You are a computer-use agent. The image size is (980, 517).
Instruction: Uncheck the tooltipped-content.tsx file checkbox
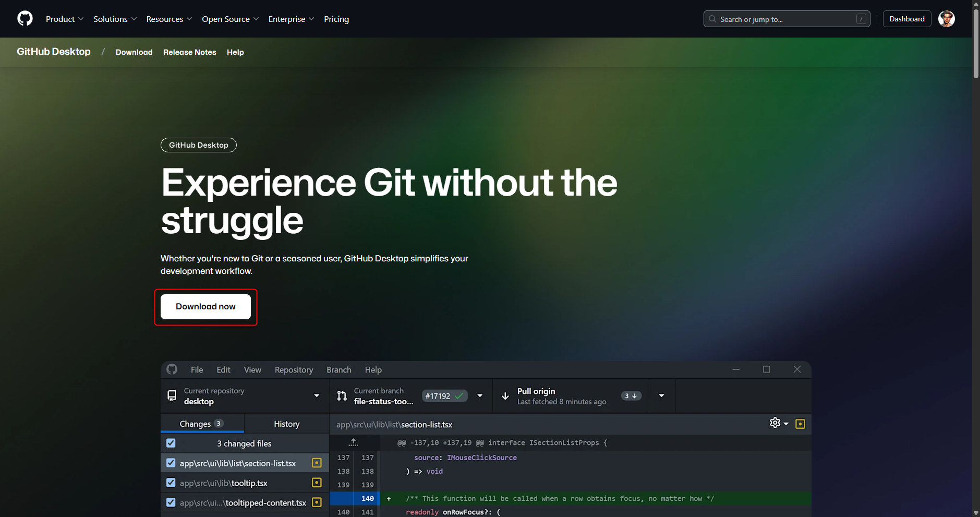click(171, 502)
